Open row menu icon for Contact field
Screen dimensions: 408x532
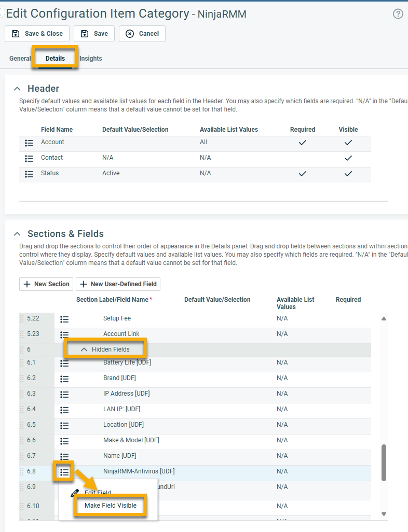(30, 159)
